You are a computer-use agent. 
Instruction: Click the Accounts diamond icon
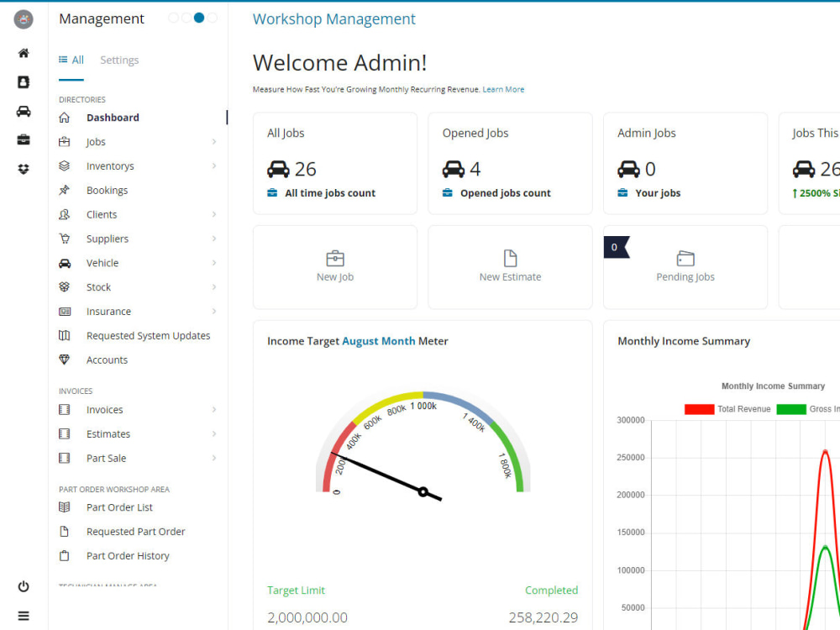[x=65, y=360]
